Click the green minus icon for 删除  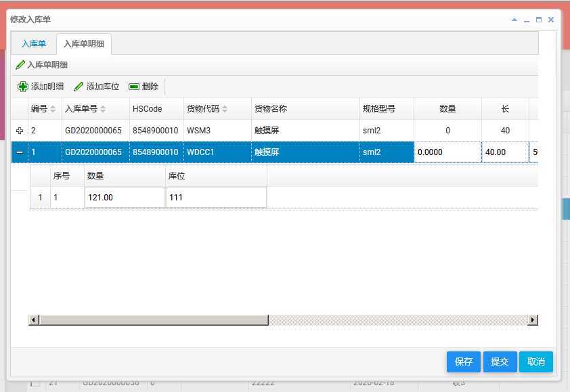pos(134,87)
